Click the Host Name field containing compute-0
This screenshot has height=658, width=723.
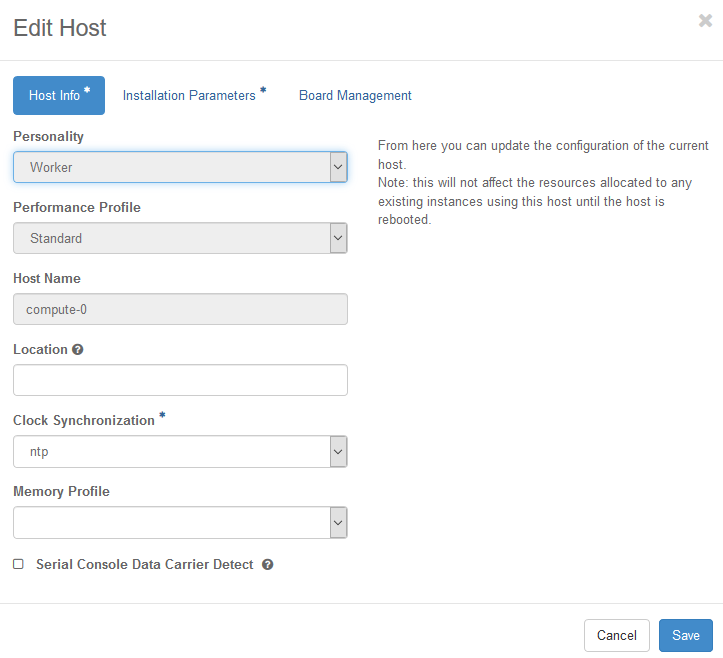click(x=180, y=309)
